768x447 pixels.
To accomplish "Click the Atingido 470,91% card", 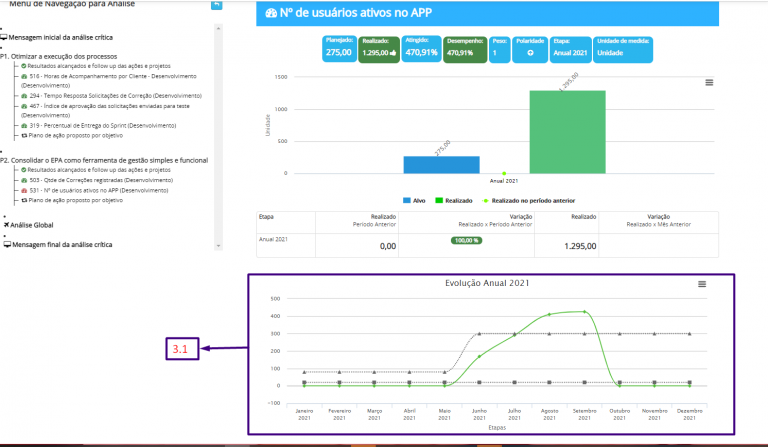I will pyautogui.click(x=421, y=49).
